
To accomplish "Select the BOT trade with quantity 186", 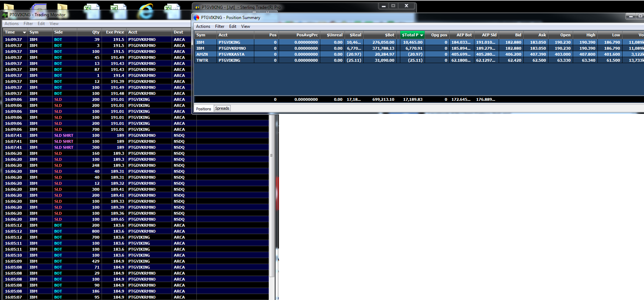I will (136, 291).
